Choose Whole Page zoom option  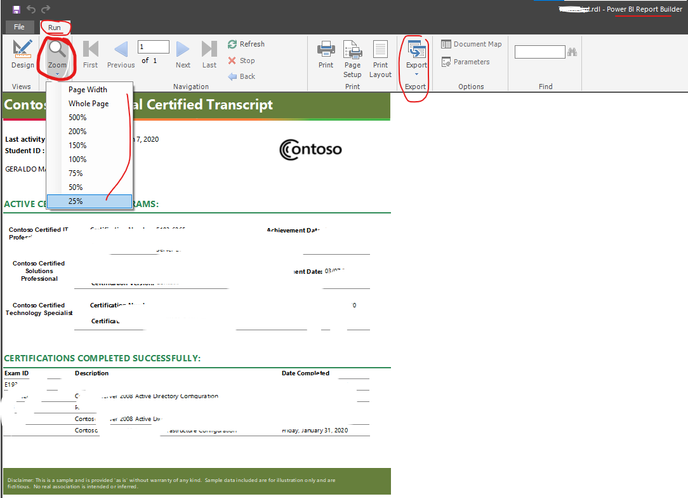(x=90, y=104)
